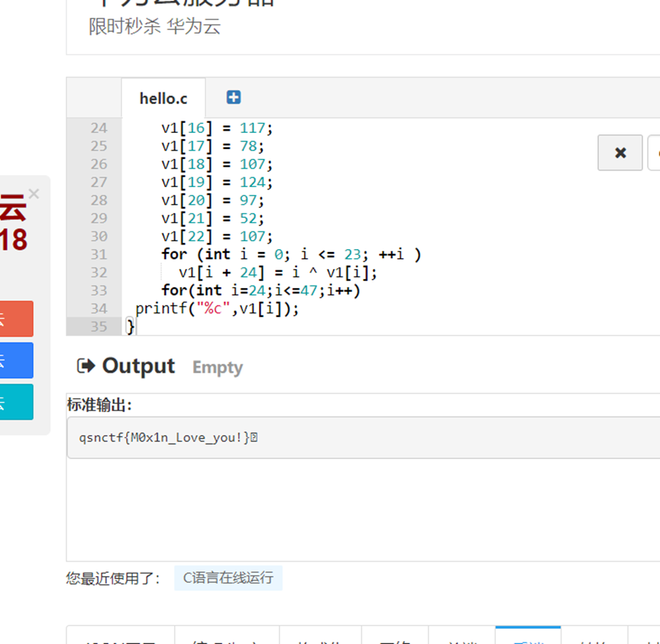Screen dimensions: 660x644
Task: Click the red 云 18 ad headline
Action: click(14, 224)
